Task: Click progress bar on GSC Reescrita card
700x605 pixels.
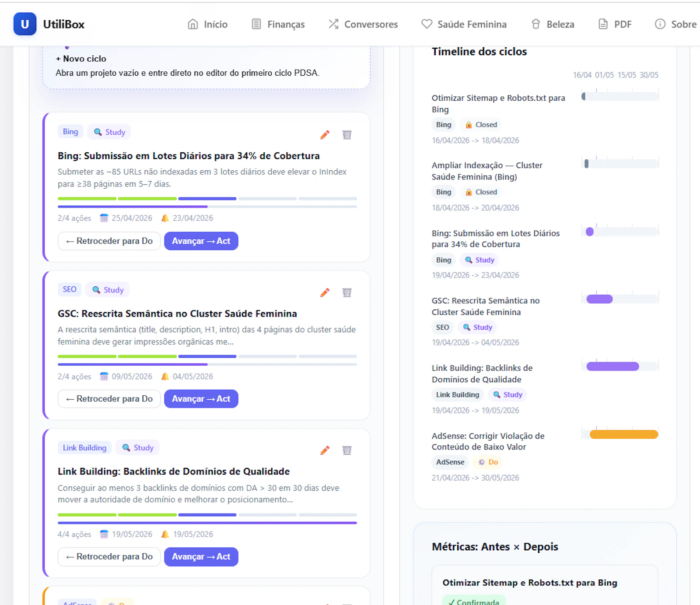Action: coord(207,364)
